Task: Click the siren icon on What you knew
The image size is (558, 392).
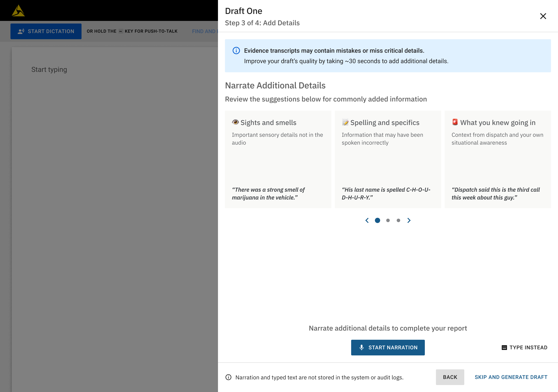Action: click(x=455, y=122)
